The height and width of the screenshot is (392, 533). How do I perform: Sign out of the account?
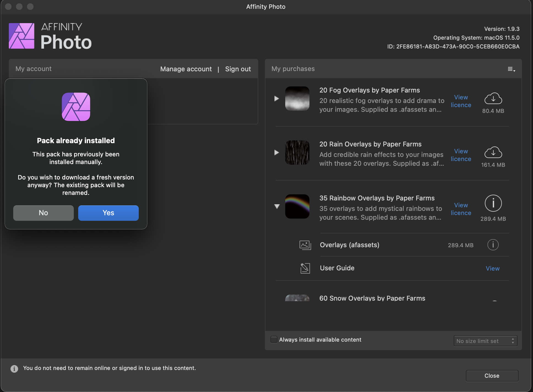tap(238, 69)
